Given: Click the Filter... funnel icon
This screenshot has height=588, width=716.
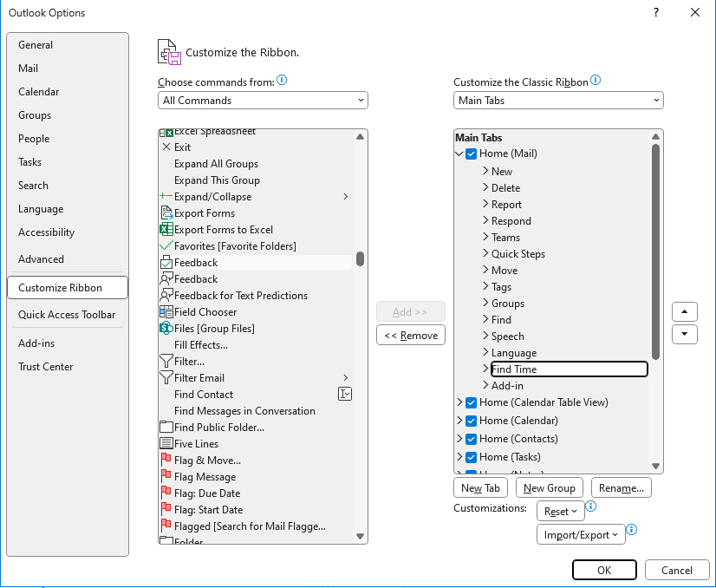Looking at the screenshot, I should tap(166, 361).
